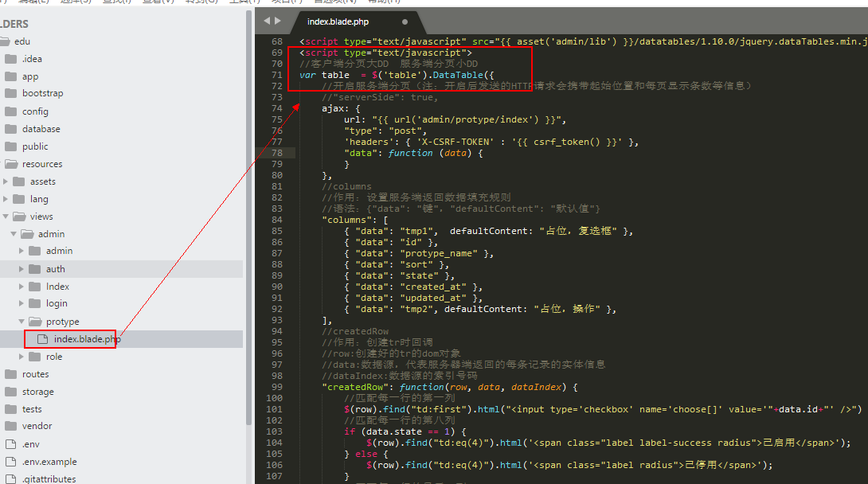The image size is (868, 484).
Task: Select the routes folder in sidebar
Action: pos(35,374)
